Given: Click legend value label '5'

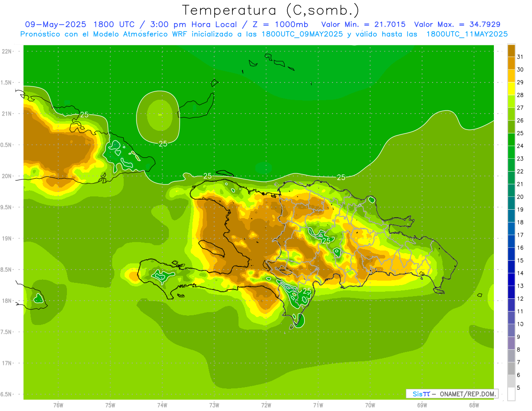Looking at the screenshot, I should 519,388.
